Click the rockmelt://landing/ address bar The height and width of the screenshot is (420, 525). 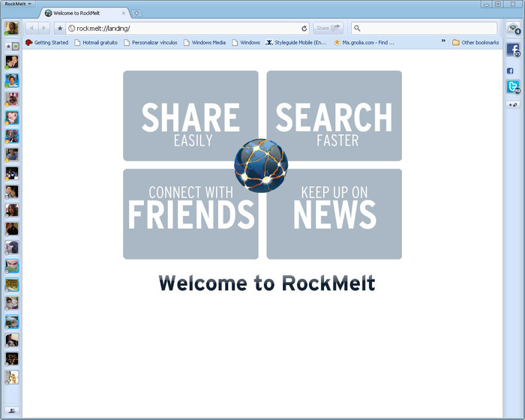pos(187,28)
